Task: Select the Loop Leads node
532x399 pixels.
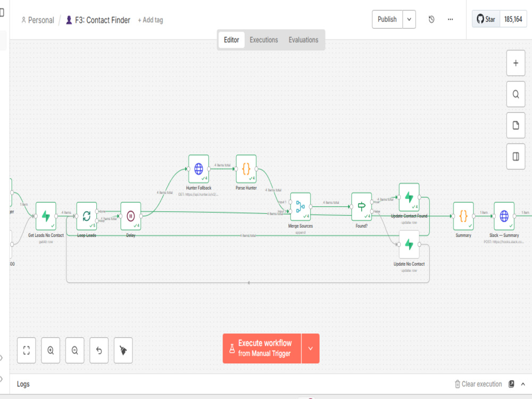Action: click(x=87, y=216)
